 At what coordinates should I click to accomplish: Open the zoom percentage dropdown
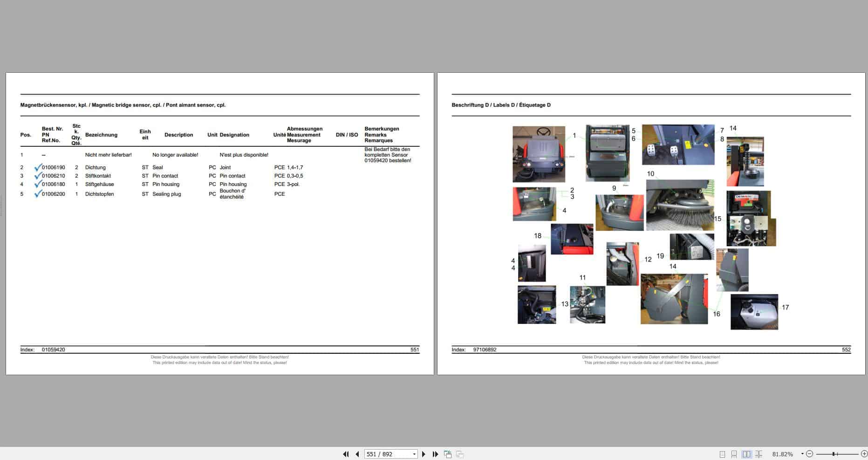pyautogui.click(x=802, y=453)
